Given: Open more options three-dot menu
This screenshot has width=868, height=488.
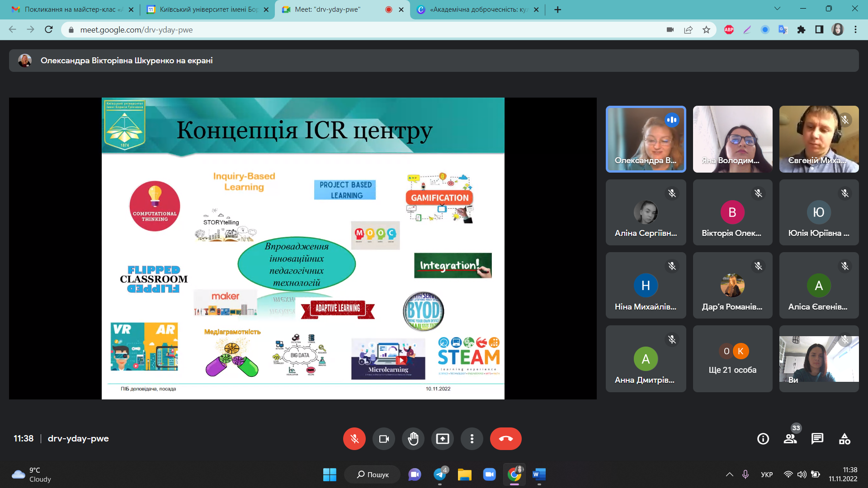Looking at the screenshot, I should tap(472, 439).
